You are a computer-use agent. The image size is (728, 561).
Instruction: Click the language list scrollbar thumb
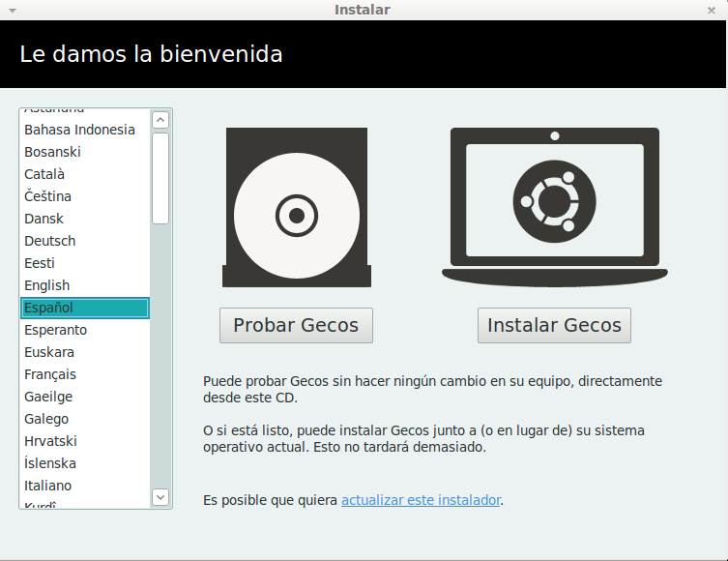160,179
